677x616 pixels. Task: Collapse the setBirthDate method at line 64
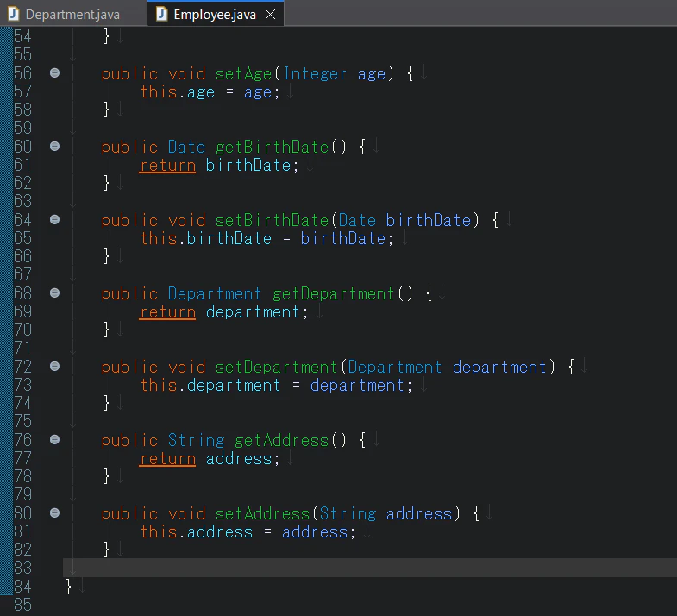pos(55,220)
